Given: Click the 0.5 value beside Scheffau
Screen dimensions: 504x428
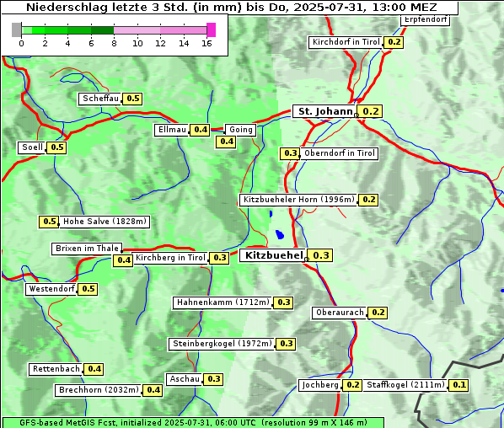Looking at the screenshot, I should tap(133, 99).
